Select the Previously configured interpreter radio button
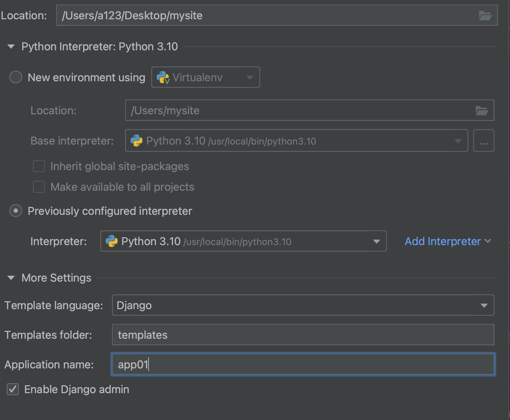This screenshot has height=420, width=510. click(16, 211)
